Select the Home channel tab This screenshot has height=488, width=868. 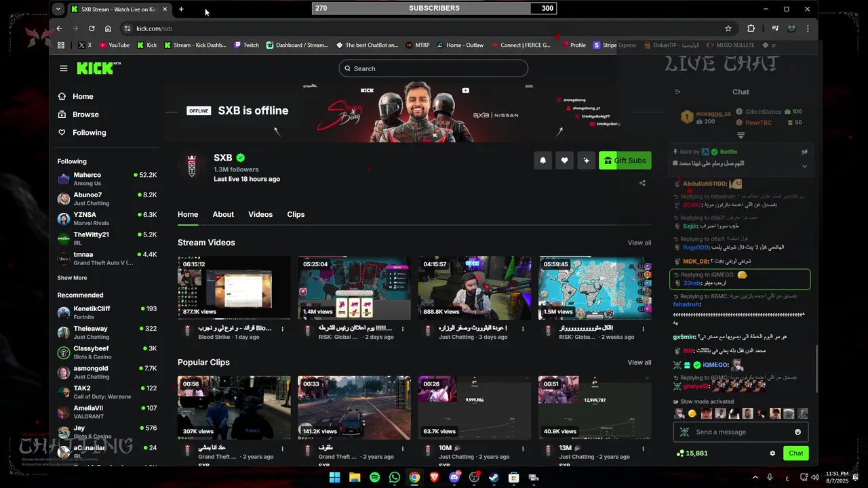(x=188, y=214)
